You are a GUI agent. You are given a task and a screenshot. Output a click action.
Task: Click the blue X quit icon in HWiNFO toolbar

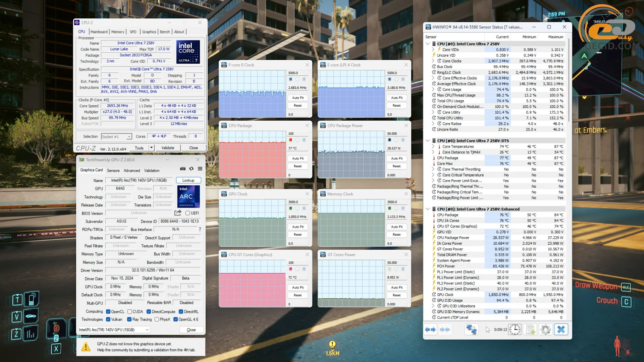[x=561, y=330]
